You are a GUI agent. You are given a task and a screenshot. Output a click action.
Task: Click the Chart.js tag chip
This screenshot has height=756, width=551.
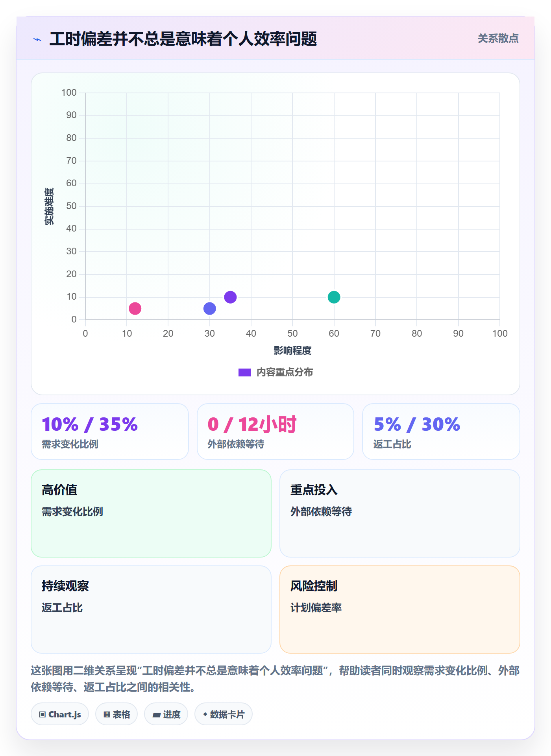point(60,714)
